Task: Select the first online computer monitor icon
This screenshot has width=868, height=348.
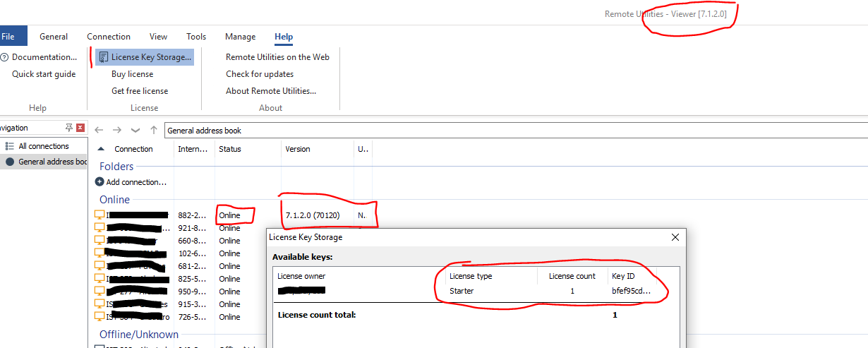Action: coord(100,215)
